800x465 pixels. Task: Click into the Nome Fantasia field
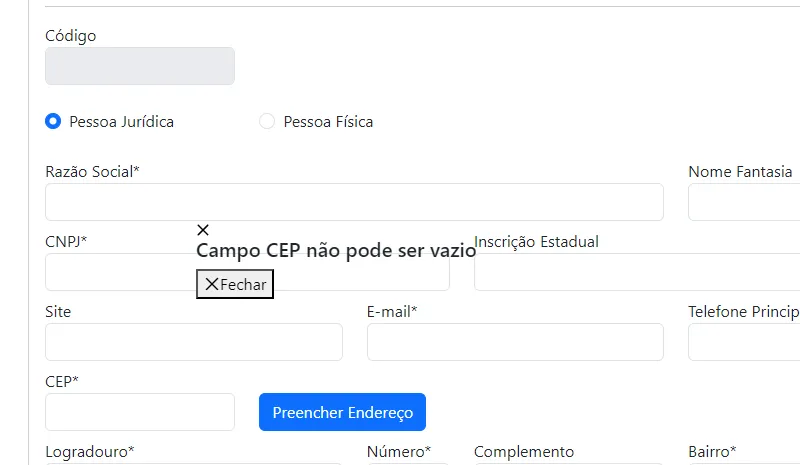click(x=744, y=202)
